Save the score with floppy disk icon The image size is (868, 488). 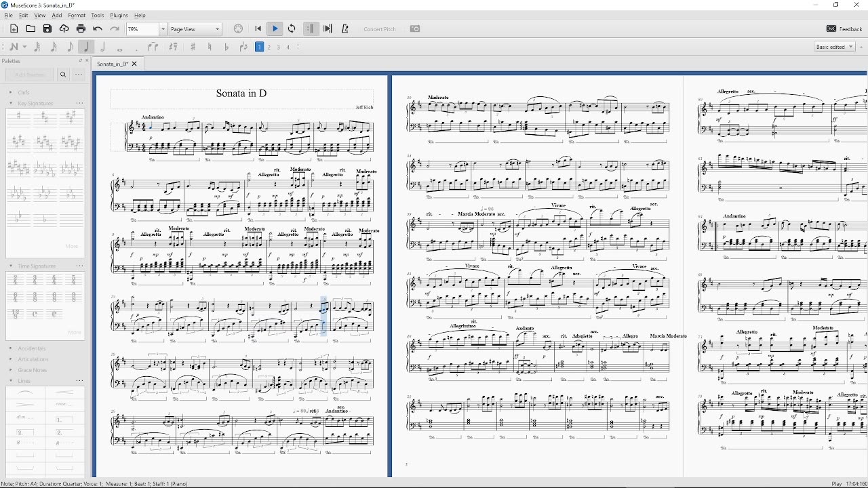(47, 29)
